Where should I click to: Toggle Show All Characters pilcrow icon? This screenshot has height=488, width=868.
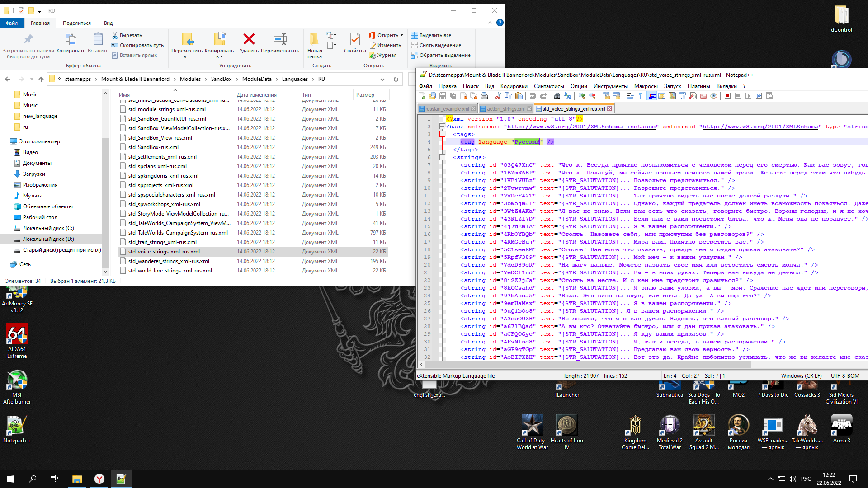[641, 96]
